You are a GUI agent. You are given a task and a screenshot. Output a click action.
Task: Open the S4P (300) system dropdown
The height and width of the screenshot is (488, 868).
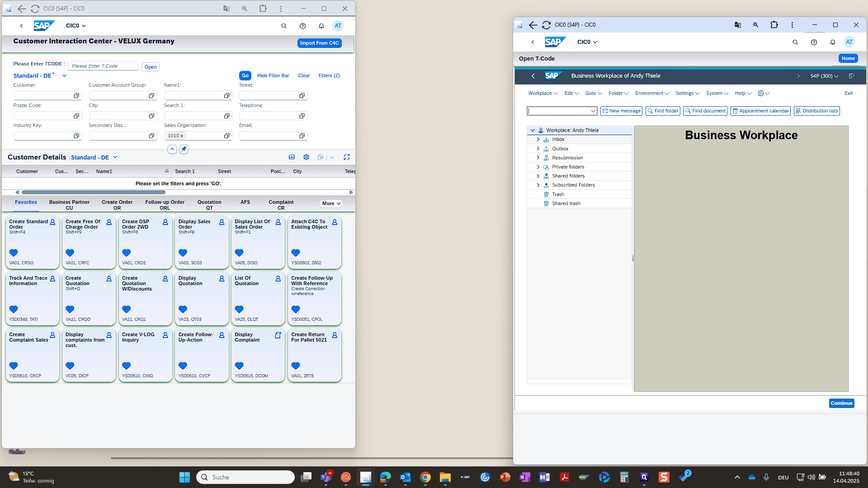[824, 76]
